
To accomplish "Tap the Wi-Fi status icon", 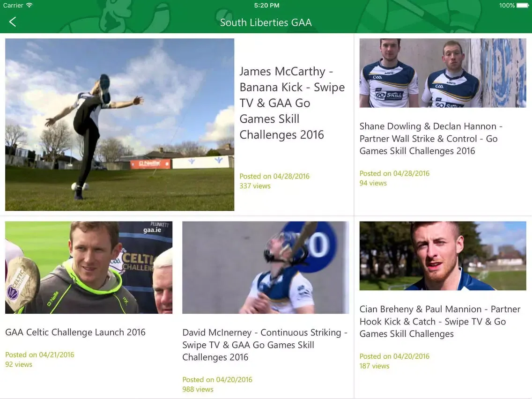I will (29, 5).
